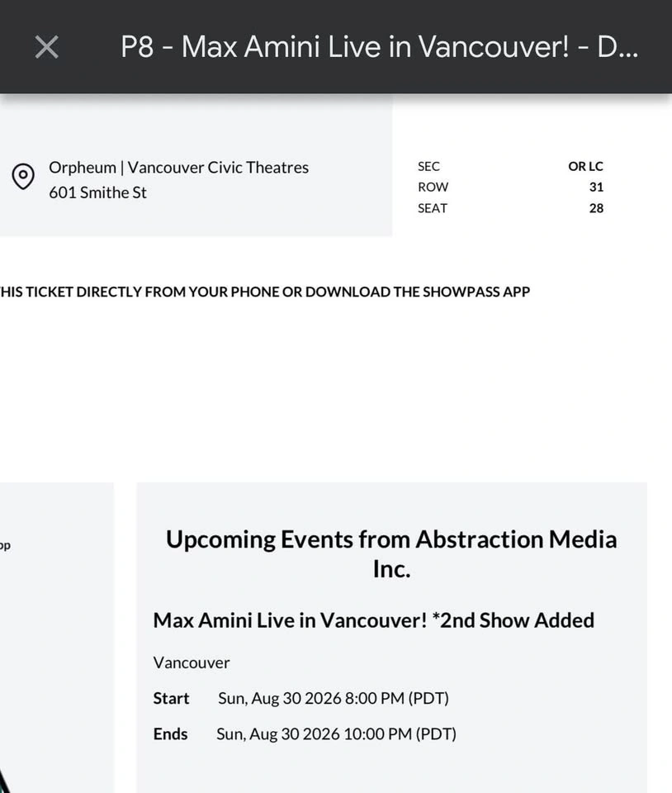Select row number 31

click(596, 188)
